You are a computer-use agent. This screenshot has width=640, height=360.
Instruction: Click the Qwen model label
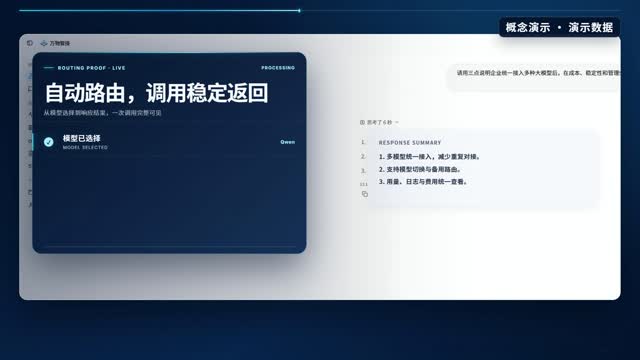tap(287, 142)
